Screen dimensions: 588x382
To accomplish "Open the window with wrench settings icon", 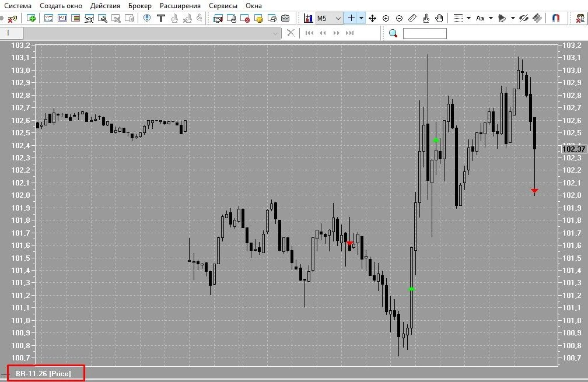I will (x=103, y=18).
